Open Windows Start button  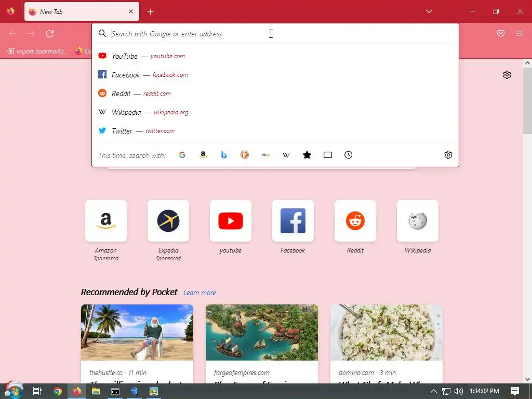point(14,391)
